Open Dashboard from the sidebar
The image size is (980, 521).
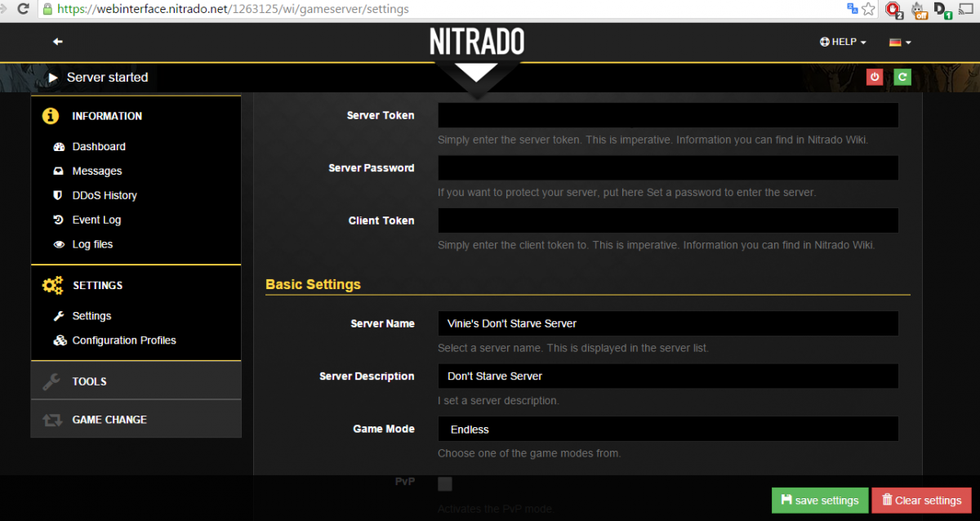point(99,147)
